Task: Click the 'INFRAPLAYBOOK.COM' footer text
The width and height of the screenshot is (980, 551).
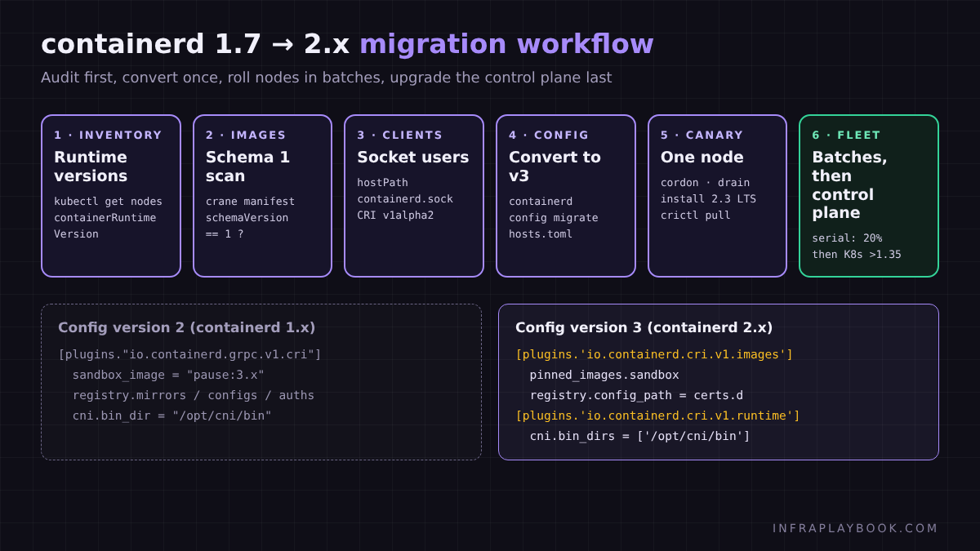Action: coord(856,528)
